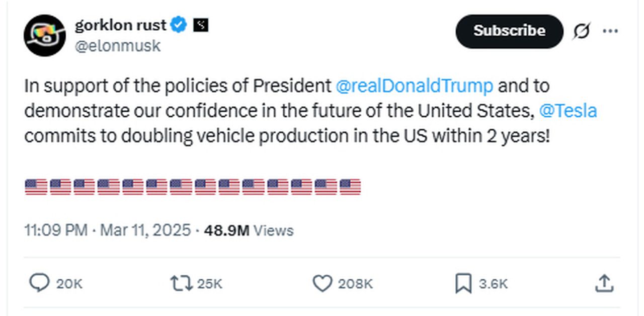Like the post with the heart icon

[x=322, y=283]
